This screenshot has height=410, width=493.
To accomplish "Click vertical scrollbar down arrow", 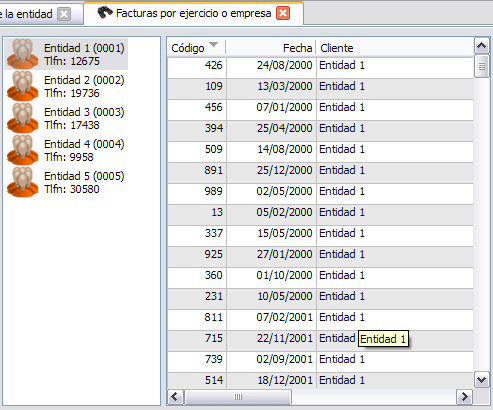I will pos(481,380).
